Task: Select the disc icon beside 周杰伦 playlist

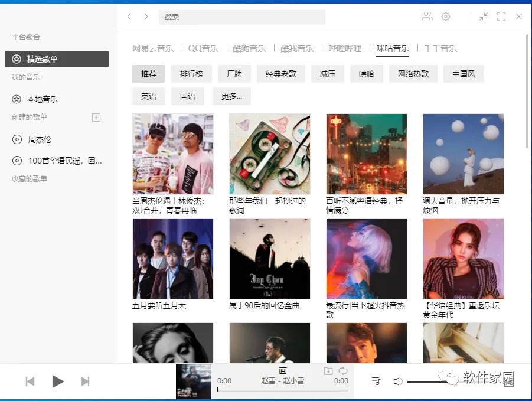Action: 17,139
